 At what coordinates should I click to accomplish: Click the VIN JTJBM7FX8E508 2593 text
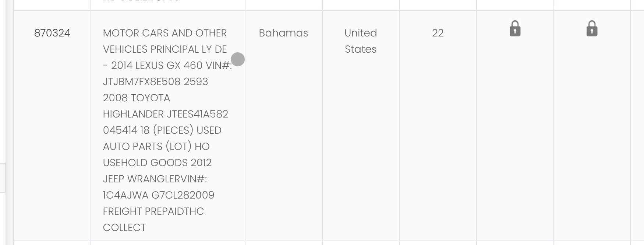click(155, 82)
